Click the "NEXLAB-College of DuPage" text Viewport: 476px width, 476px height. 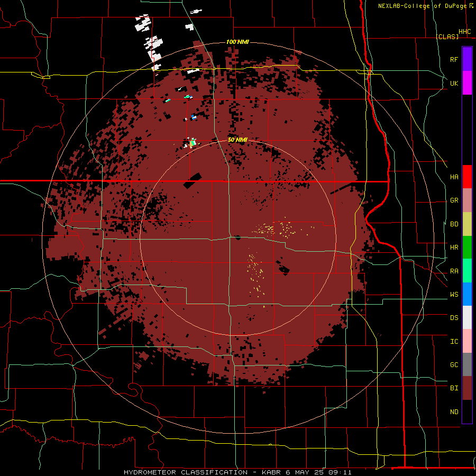point(422,6)
